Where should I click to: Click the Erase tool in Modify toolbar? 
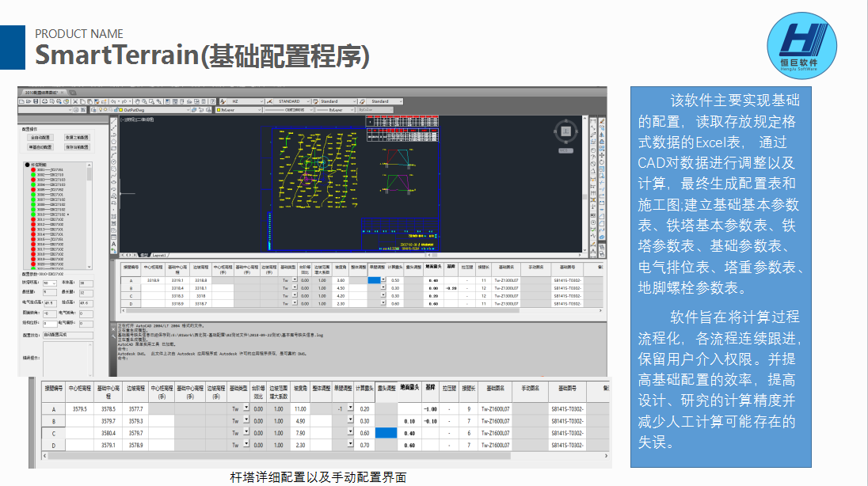[602, 121]
